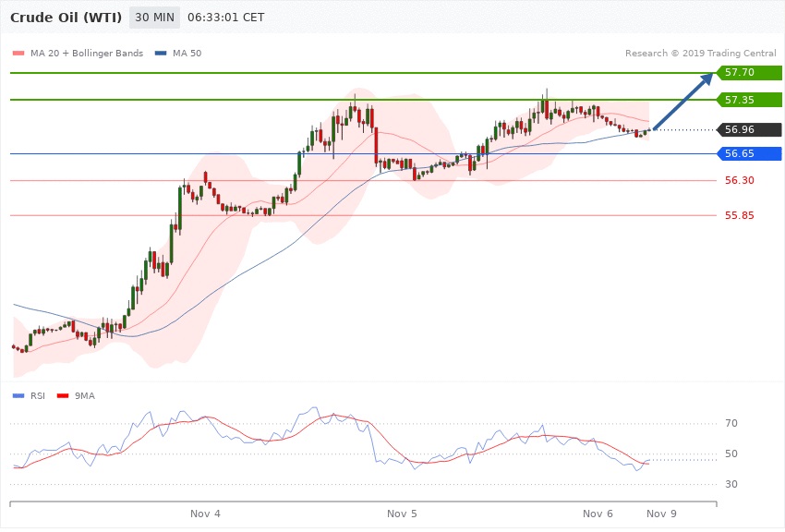The height and width of the screenshot is (532, 785).
Task: Toggle the RSI legend entry
Action: 33,395
